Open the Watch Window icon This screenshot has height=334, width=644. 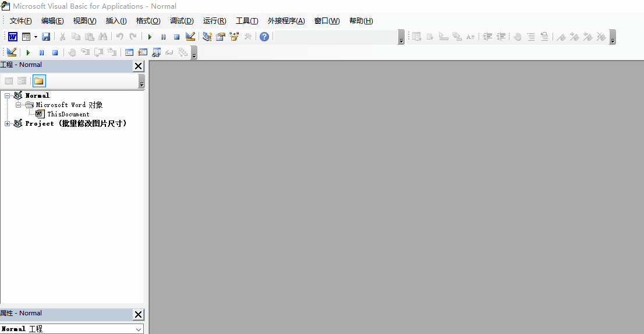[x=156, y=52]
